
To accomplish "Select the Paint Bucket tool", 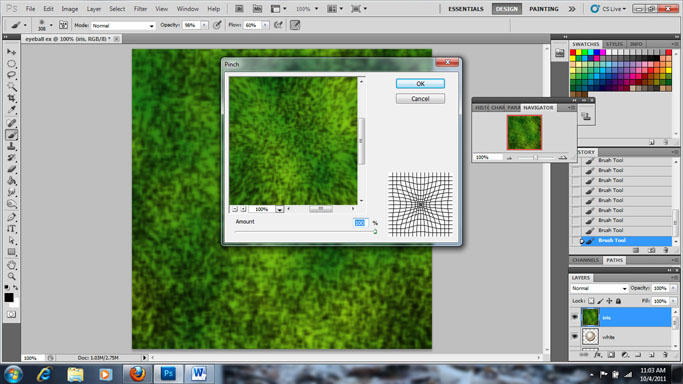I will point(11,181).
